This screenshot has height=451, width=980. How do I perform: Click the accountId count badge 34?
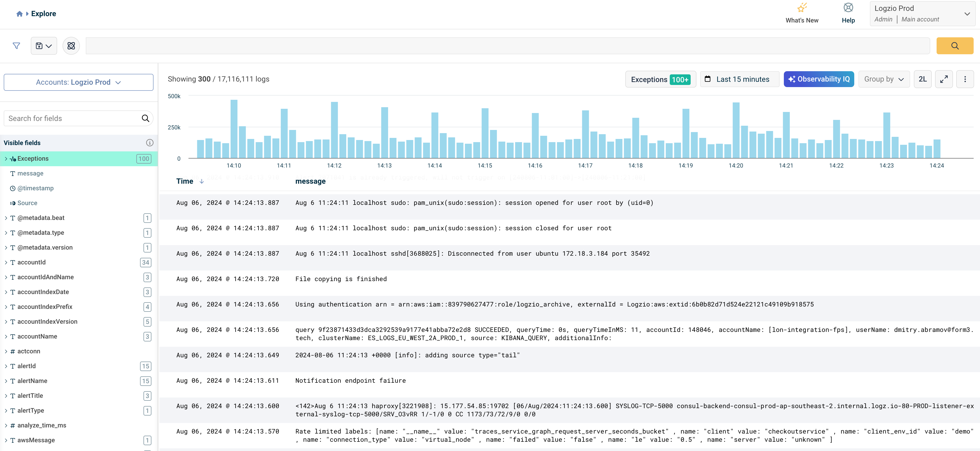point(146,262)
